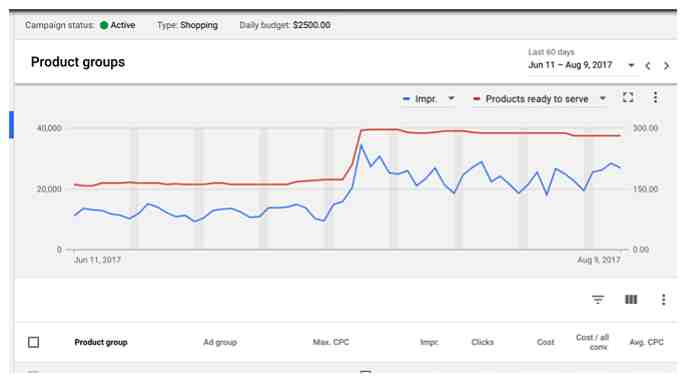Click the Aug 9, 2017 axis label
685x379 pixels.
click(599, 260)
